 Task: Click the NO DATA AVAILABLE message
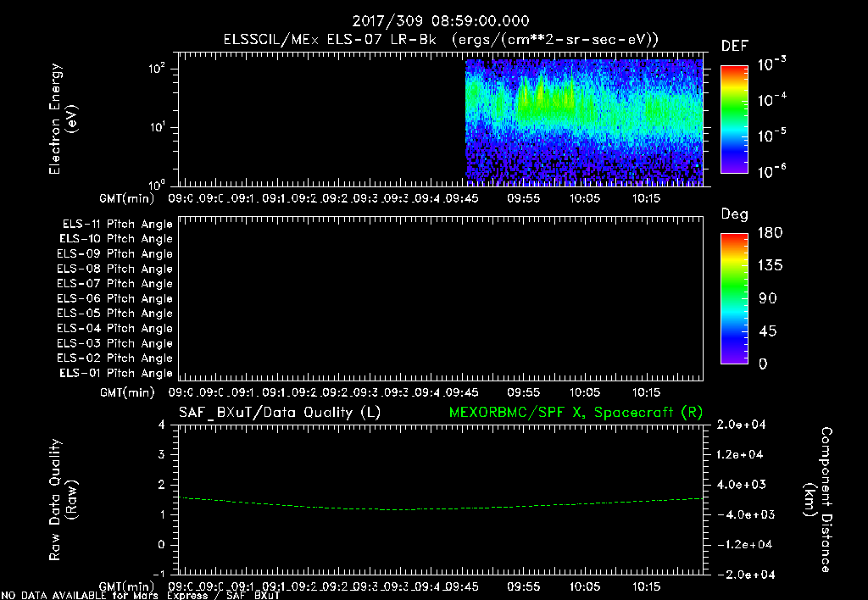(141, 596)
